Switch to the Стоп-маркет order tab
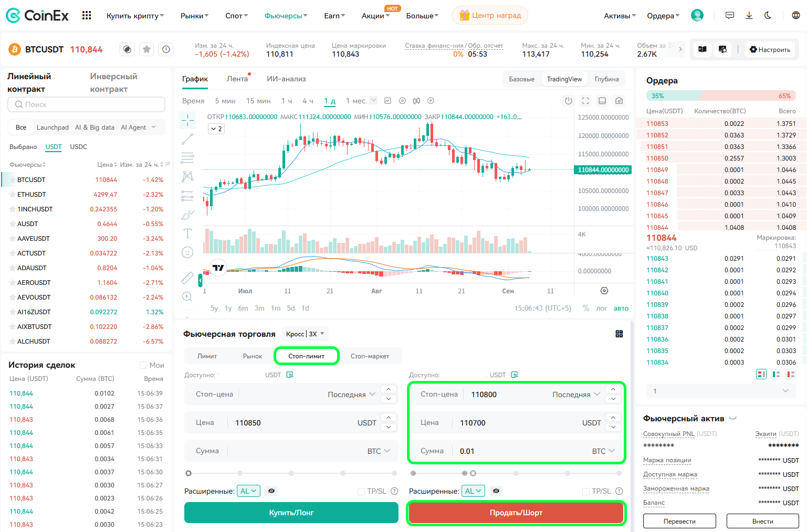This screenshot has width=807, height=532. 370,356
